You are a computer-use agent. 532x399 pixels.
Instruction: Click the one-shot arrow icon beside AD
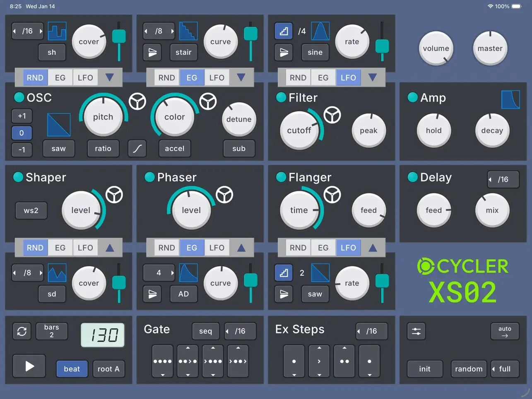(x=152, y=294)
